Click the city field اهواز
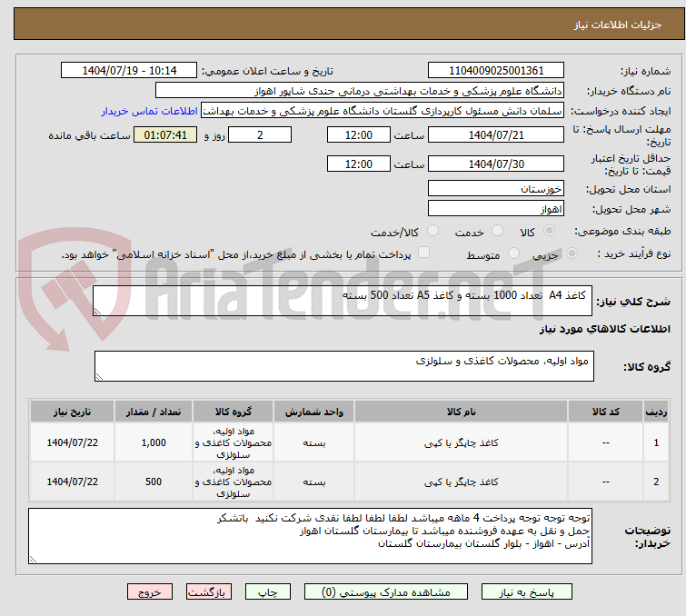The image size is (686, 616). pos(496,209)
